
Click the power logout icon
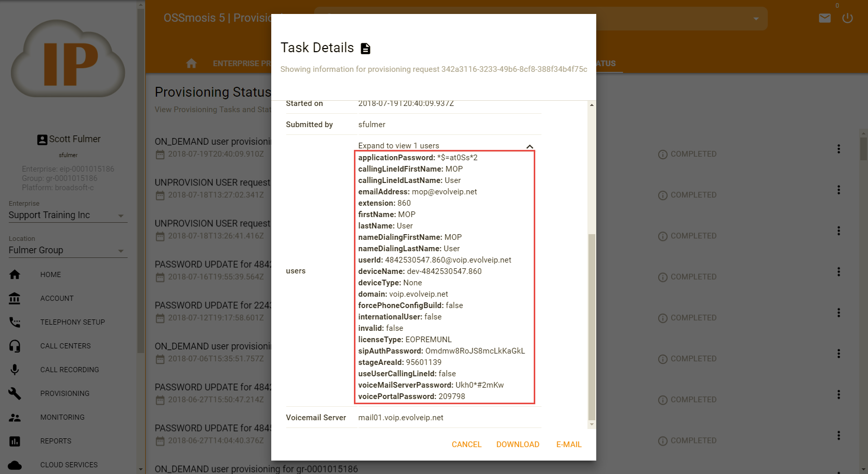[x=847, y=19]
